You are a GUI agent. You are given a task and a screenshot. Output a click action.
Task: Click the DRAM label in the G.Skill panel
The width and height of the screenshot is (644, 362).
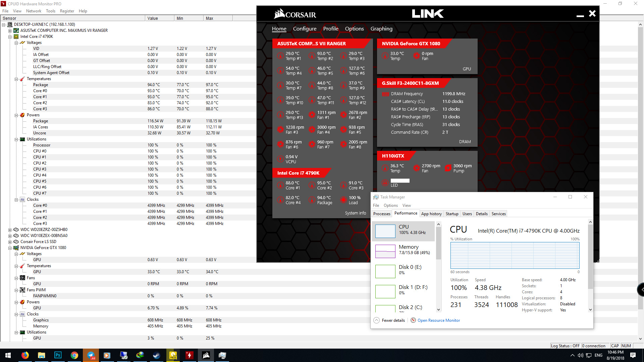465,142
